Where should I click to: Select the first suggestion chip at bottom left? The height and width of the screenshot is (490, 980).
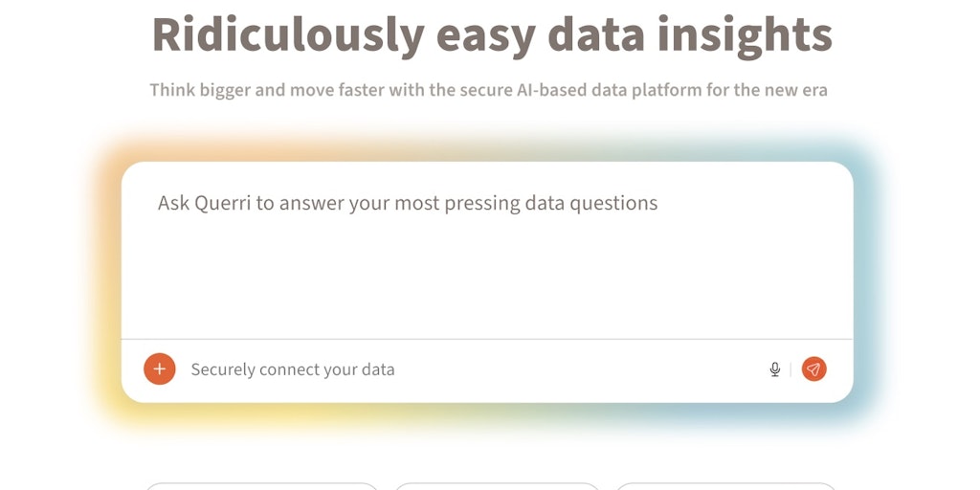click(x=262, y=486)
